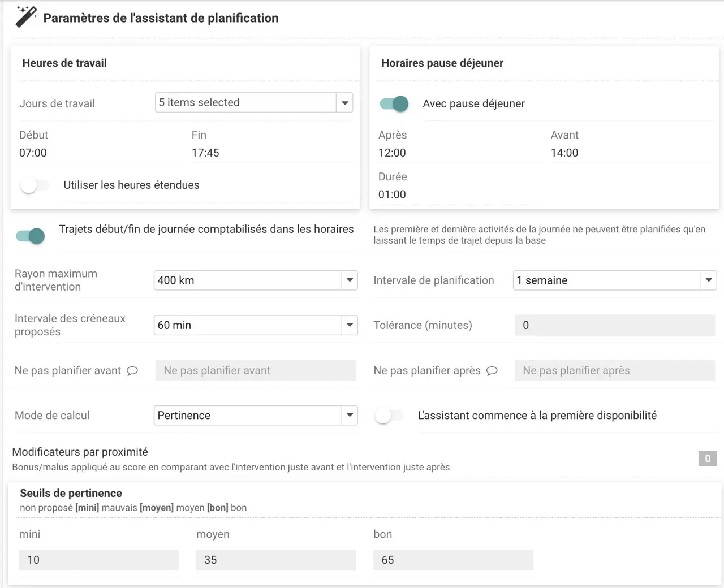Enable Utiliser les heures étendues

click(x=35, y=185)
